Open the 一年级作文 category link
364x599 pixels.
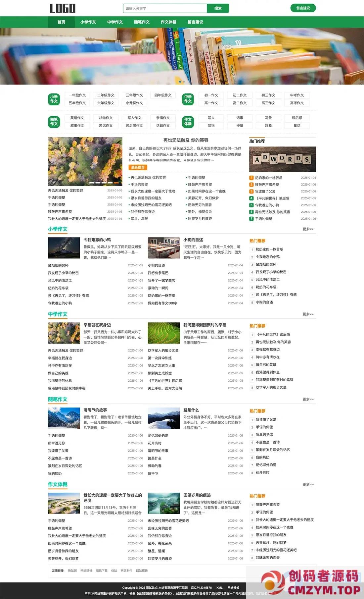pos(77,95)
